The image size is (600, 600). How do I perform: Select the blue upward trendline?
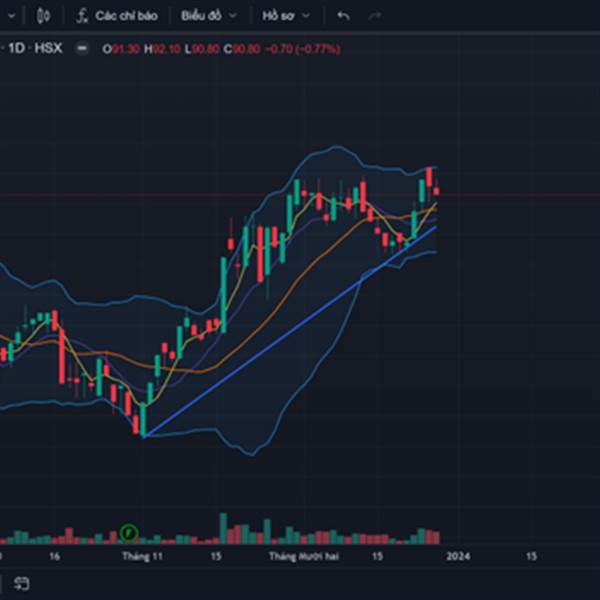[291, 331]
